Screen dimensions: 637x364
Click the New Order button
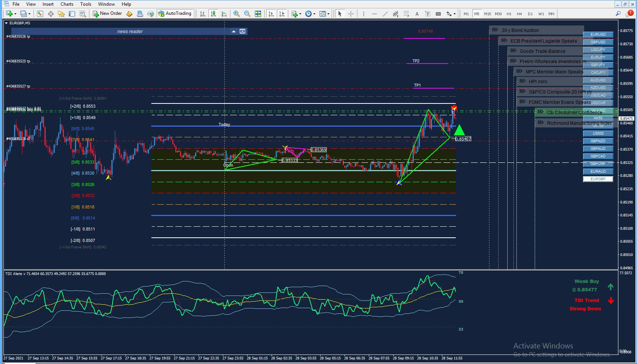pos(108,13)
